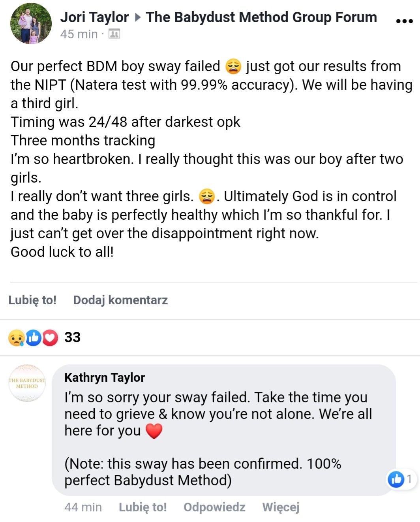Like Kathryn's comment with 'Lubię to!'
Screen dimensions: 420x522
(142, 507)
